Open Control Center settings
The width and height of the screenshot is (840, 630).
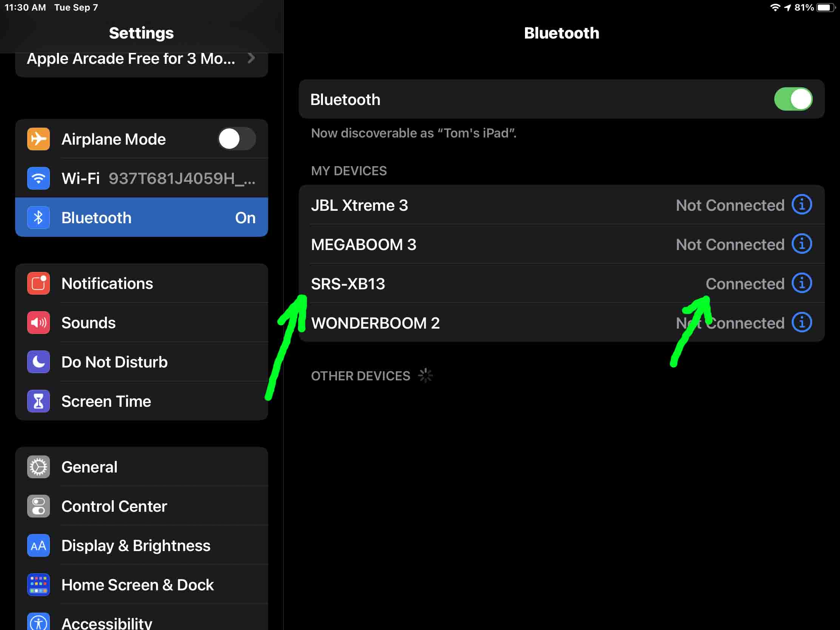142,506
